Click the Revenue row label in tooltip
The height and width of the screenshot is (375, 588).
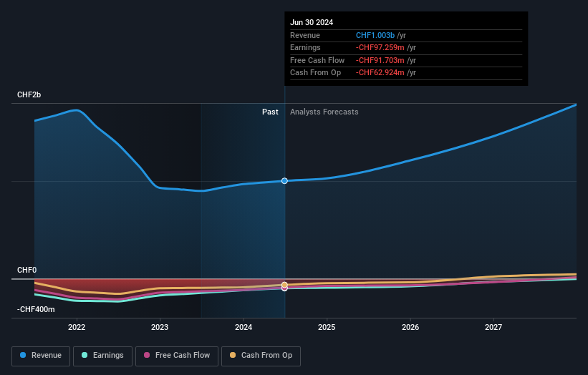305,35
